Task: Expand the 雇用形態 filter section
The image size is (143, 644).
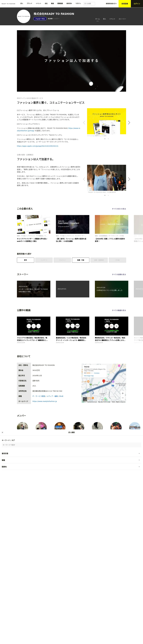Action: (71, 453)
